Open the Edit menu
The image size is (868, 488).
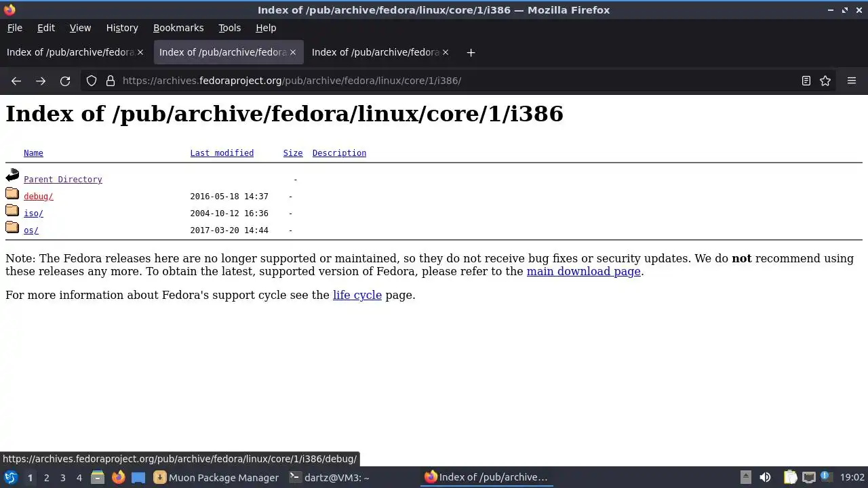coord(46,28)
